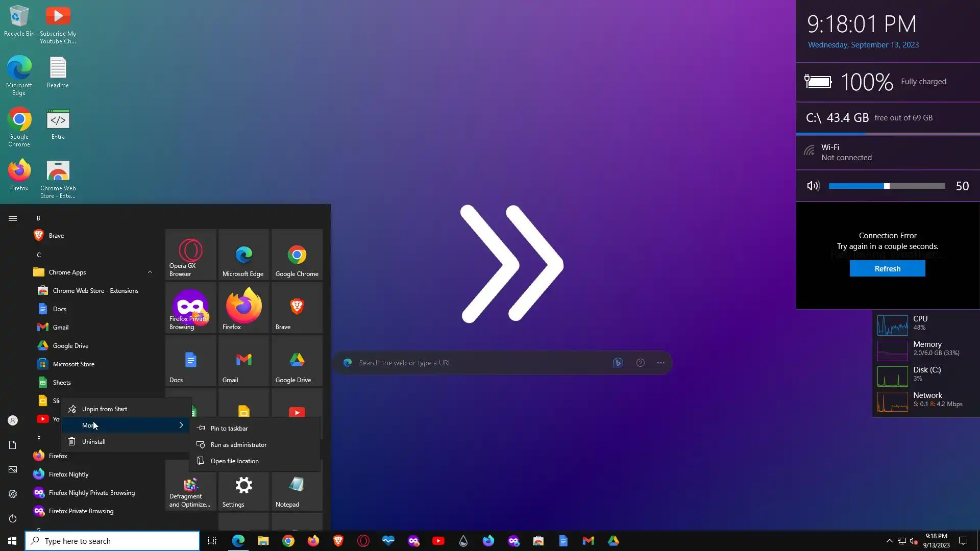Screen dimensions: 980x551
Task: Show hidden icons in system tray
Action: (x=889, y=541)
